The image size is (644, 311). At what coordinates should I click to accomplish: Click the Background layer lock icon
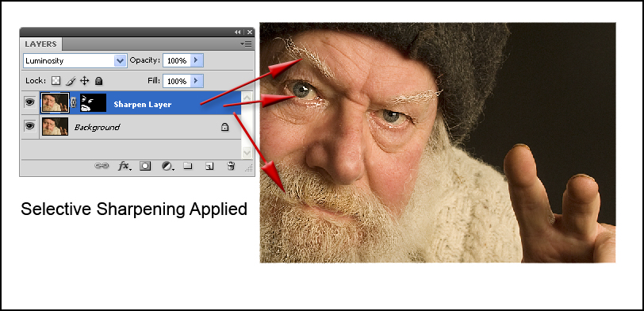pyautogui.click(x=224, y=127)
